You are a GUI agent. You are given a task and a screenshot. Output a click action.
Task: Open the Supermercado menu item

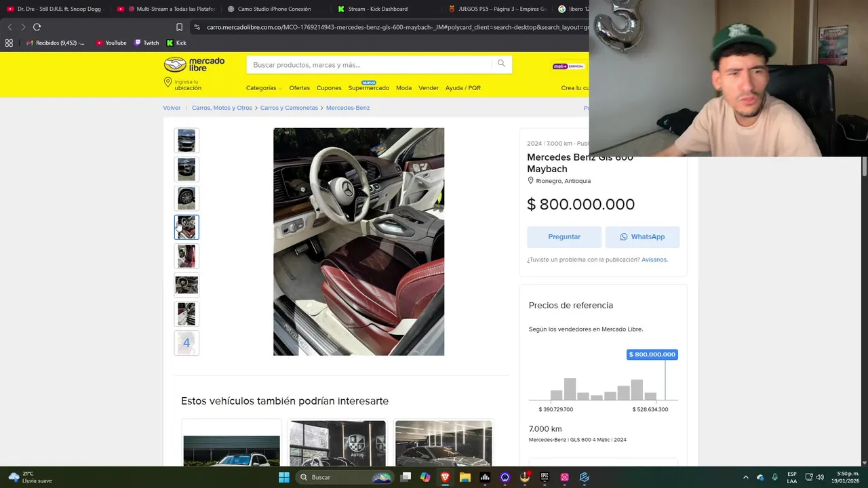[x=369, y=88]
